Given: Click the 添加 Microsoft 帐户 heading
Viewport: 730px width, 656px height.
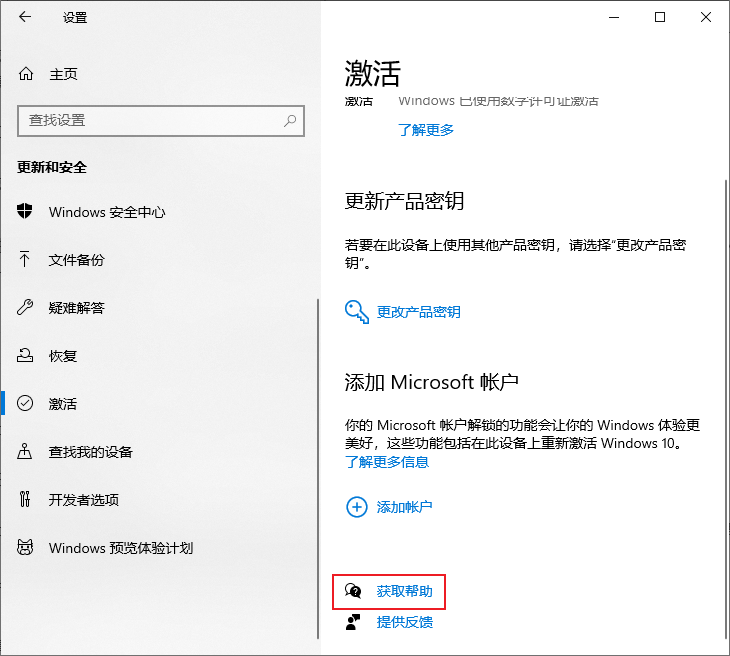Looking at the screenshot, I should [432, 382].
